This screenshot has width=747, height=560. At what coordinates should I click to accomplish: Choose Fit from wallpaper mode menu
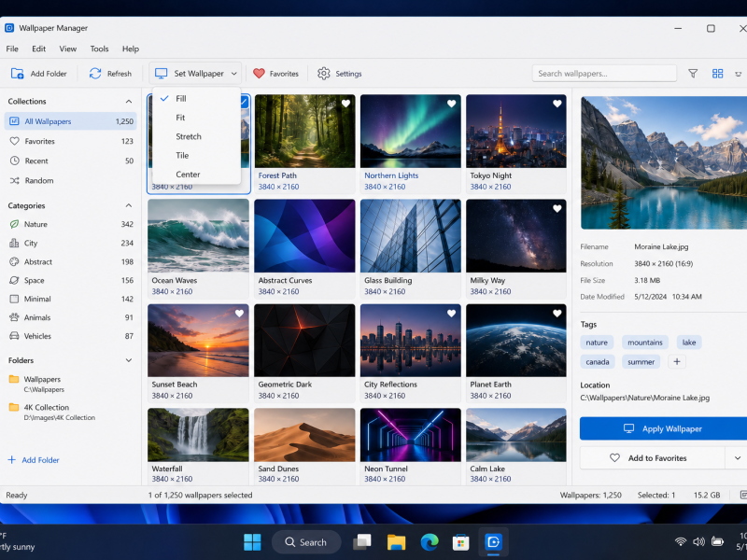click(196, 118)
